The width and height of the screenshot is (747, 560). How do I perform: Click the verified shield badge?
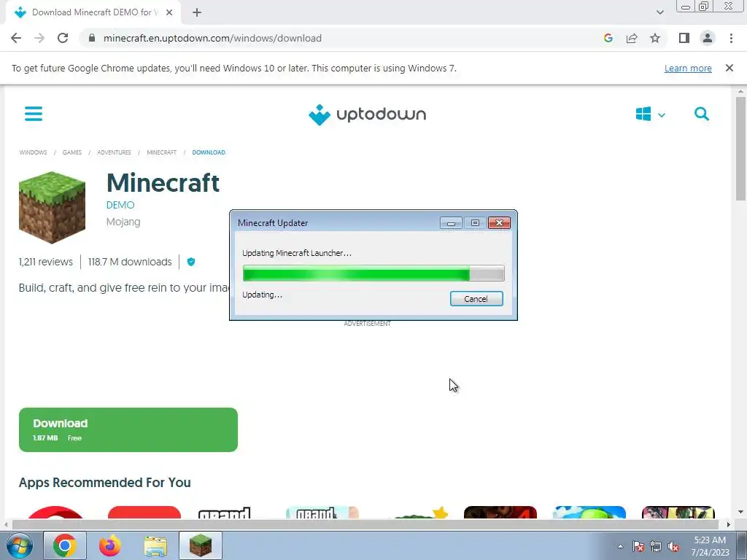191,262
